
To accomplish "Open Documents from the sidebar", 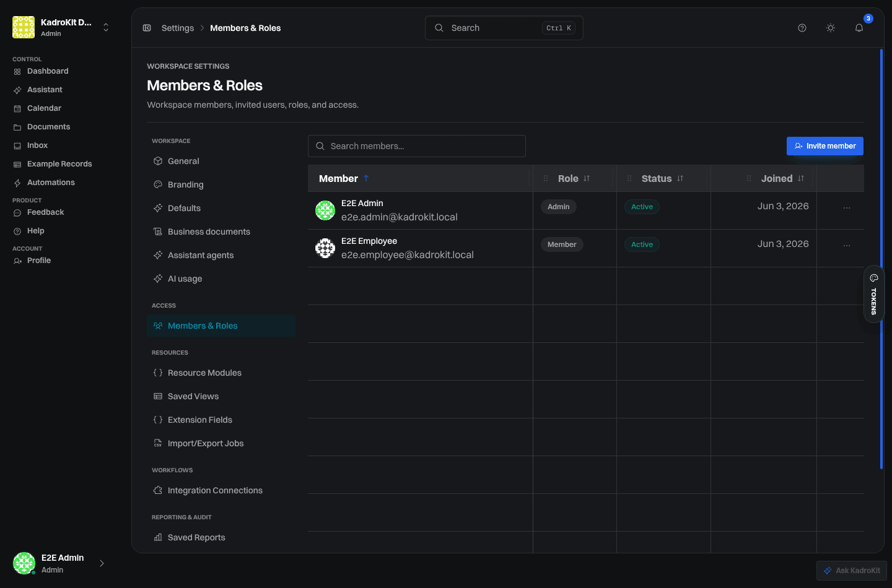I will pyautogui.click(x=48, y=127).
